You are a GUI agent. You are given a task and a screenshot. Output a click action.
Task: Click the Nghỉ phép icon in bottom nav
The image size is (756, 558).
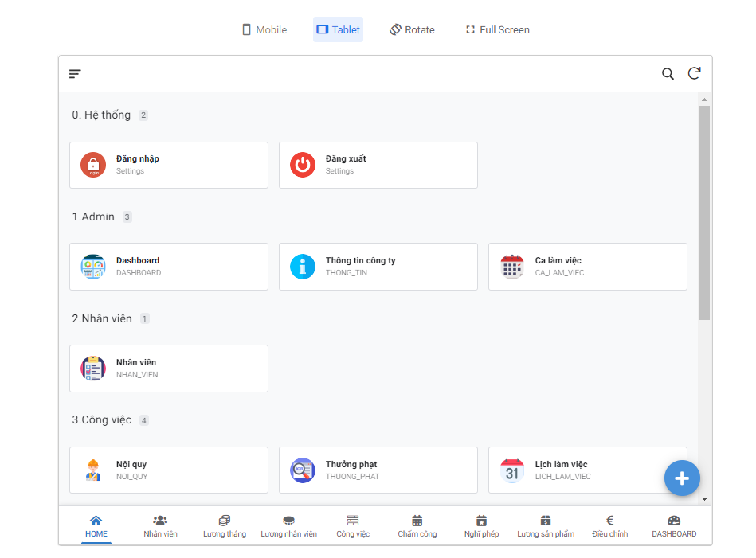tap(481, 520)
